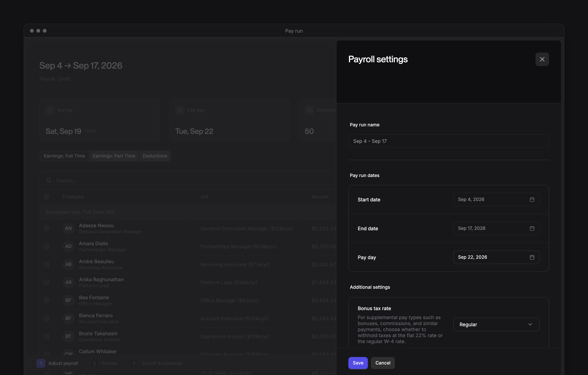Select the Adjust payroll step

point(57,363)
